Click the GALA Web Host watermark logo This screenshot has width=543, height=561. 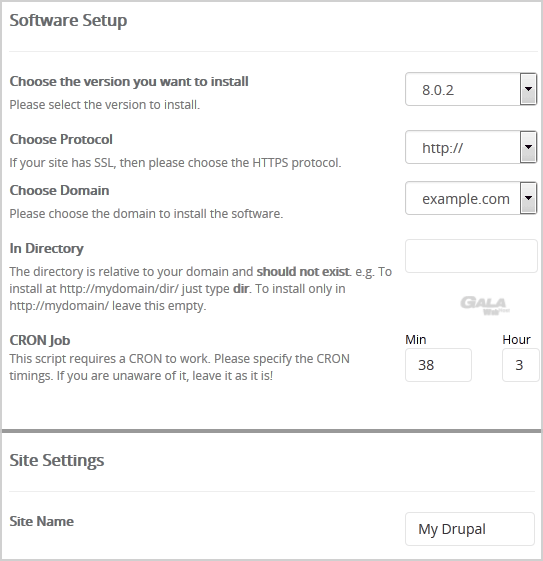coord(485,306)
